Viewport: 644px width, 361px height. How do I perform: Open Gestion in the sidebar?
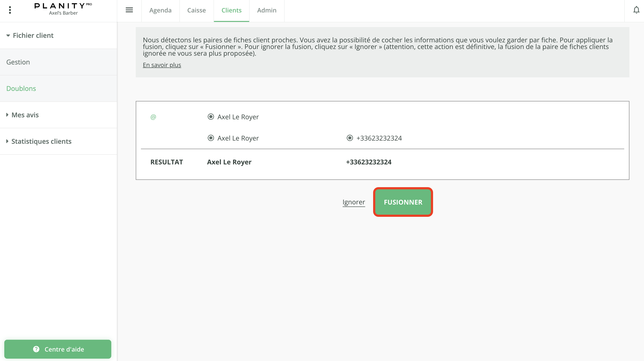pos(18,62)
